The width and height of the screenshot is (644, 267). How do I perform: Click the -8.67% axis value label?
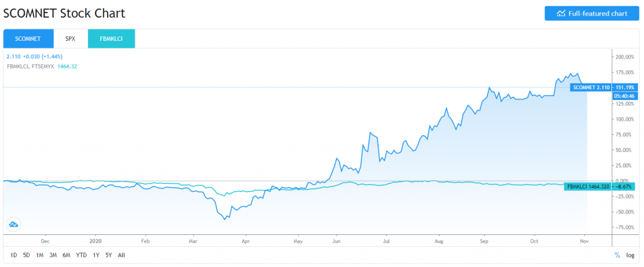(624, 186)
